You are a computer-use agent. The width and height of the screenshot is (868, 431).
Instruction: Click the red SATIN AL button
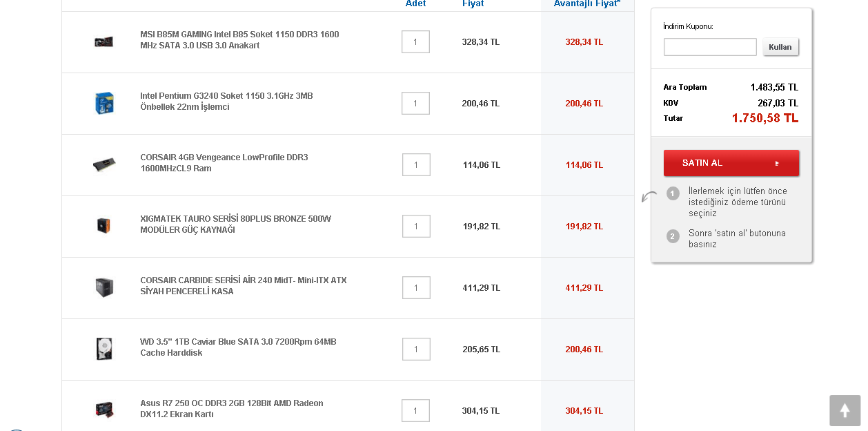click(x=731, y=163)
